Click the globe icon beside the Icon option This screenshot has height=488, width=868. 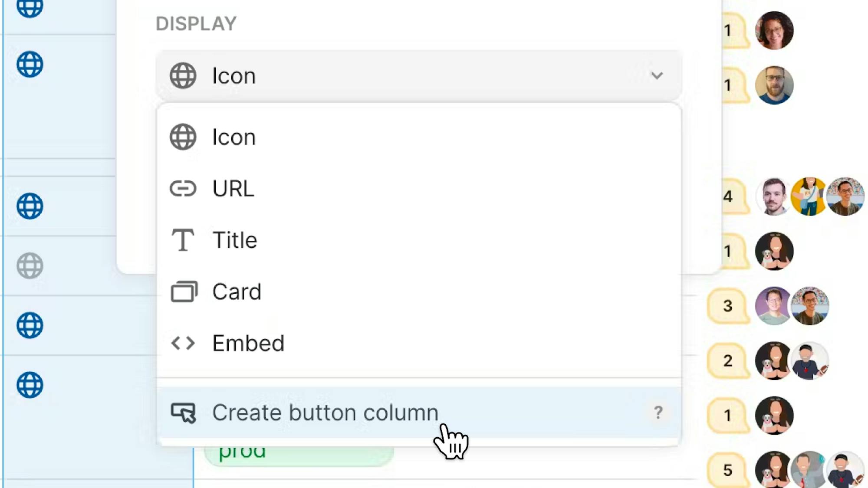point(183,137)
